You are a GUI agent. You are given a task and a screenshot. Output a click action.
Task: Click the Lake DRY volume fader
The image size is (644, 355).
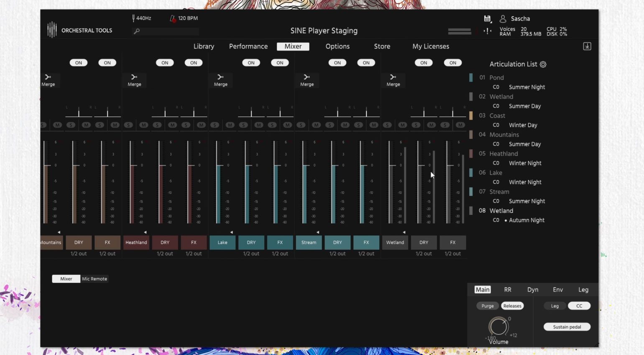247,166
